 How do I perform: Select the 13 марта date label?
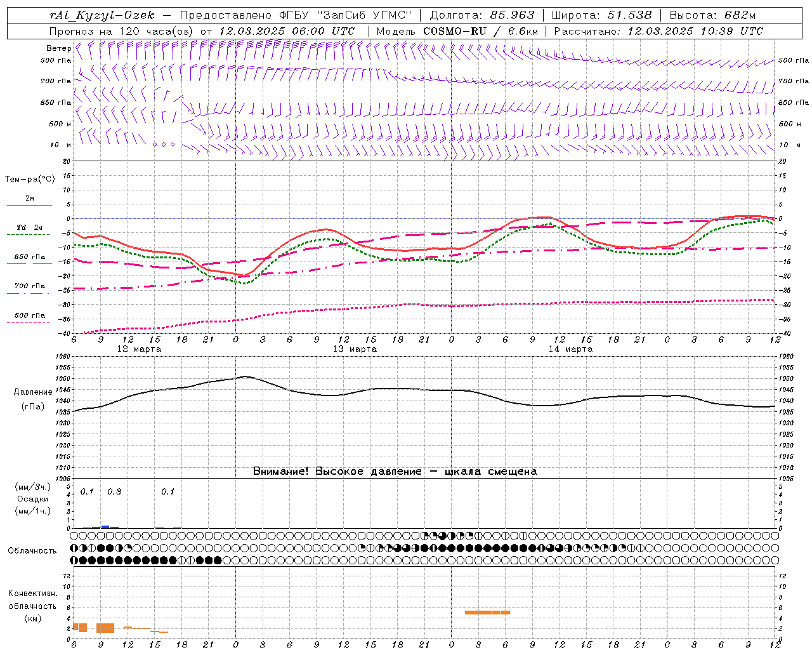coord(355,348)
